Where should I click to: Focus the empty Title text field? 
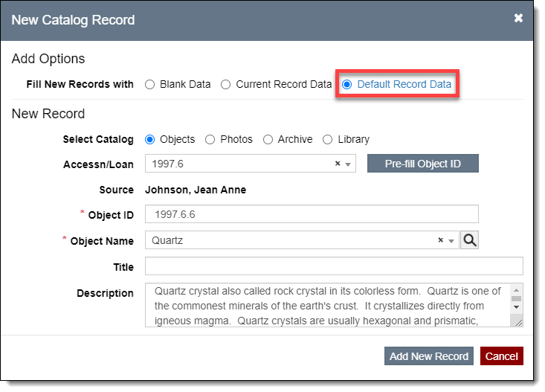[334, 266]
